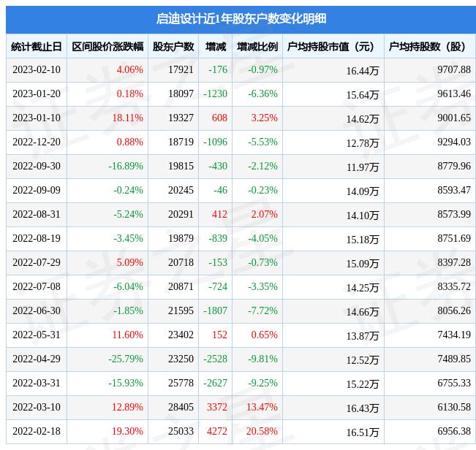Select the date 2022-02-18
This screenshot has width=476, height=450.
(37, 431)
